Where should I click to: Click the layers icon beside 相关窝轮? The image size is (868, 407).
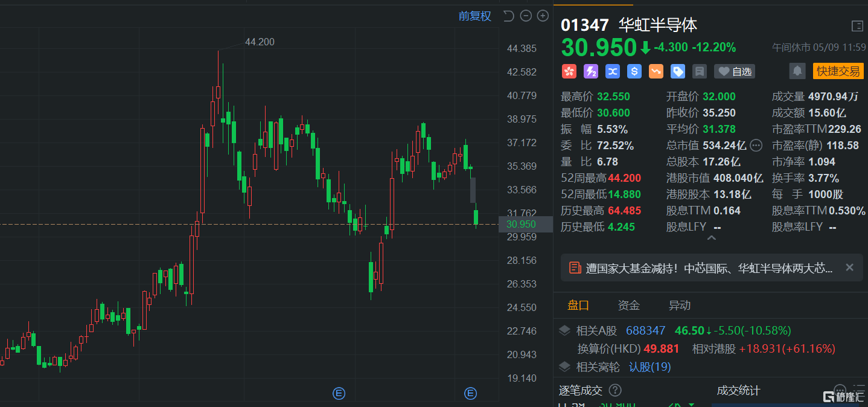click(x=565, y=367)
